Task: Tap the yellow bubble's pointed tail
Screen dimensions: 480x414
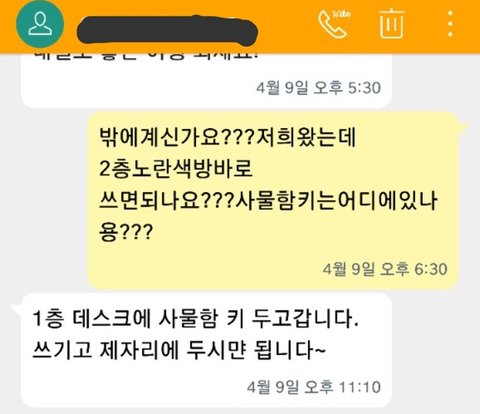Action: point(464,126)
